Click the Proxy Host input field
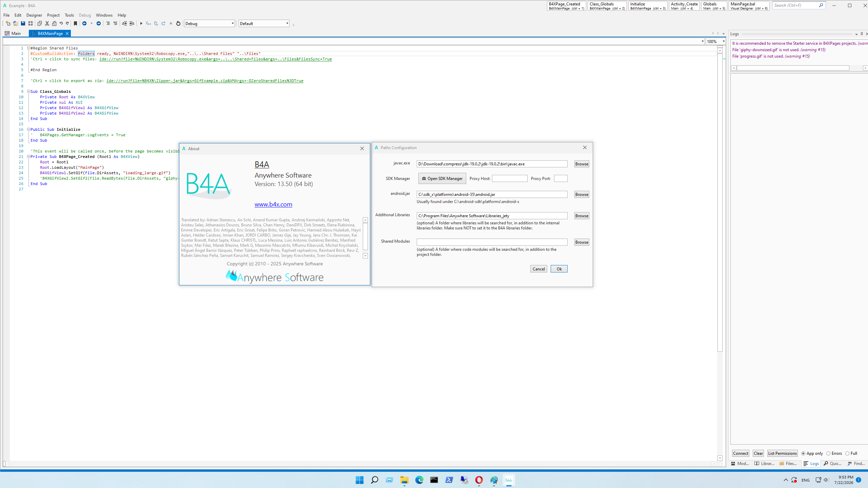 point(510,179)
